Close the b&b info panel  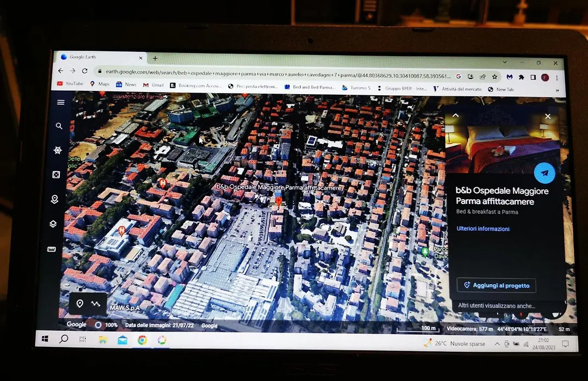pyautogui.click(x=548, y=116)
